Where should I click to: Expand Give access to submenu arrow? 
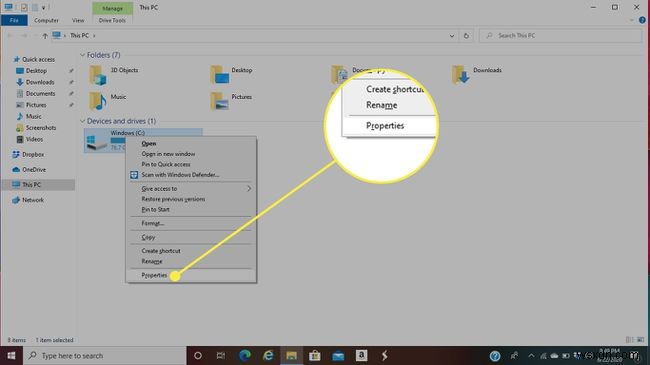pyautogui.click(x=249, y=189)
